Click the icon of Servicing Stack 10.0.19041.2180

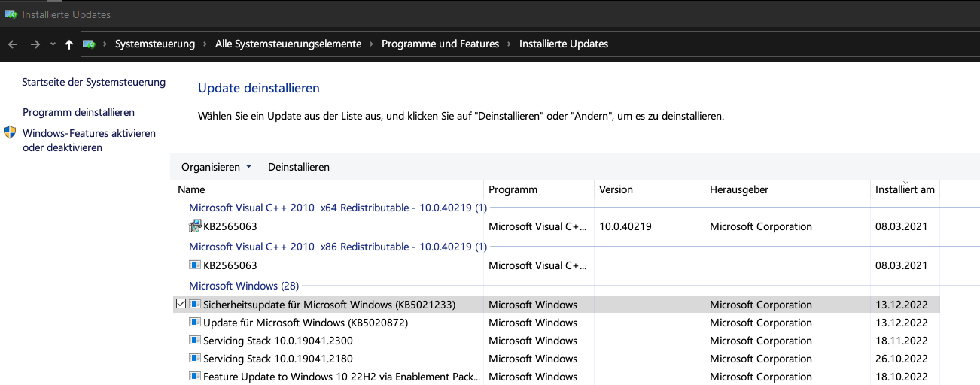[x=196, y=359]
